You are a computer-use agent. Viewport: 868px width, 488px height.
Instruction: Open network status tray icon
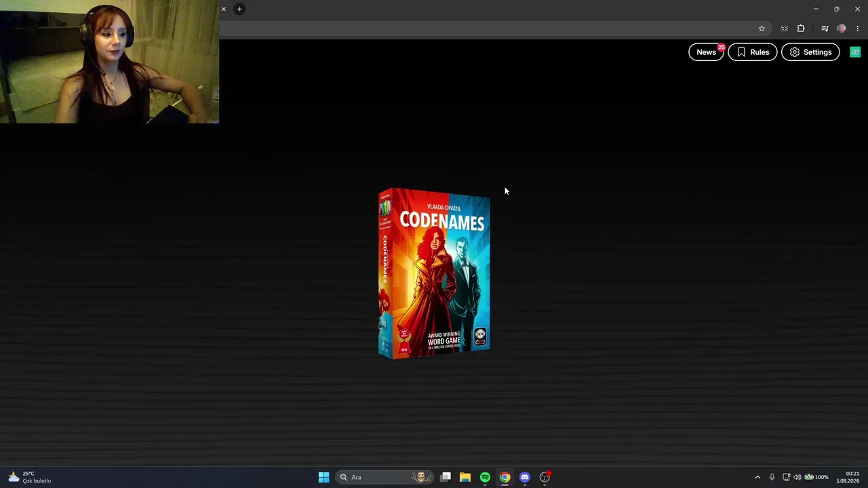tap(786, 477)
